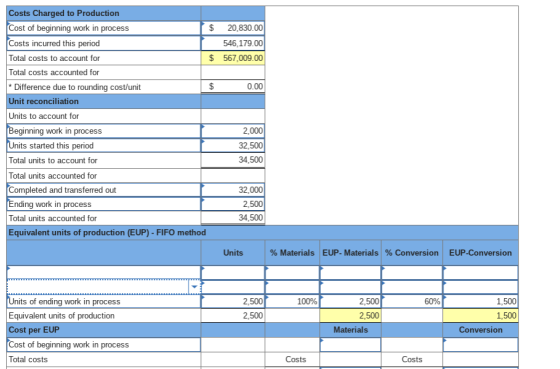
Task: Click the 'Cost of beginning work in process' label under Cost per EUP
Action: tap(104, 345)
